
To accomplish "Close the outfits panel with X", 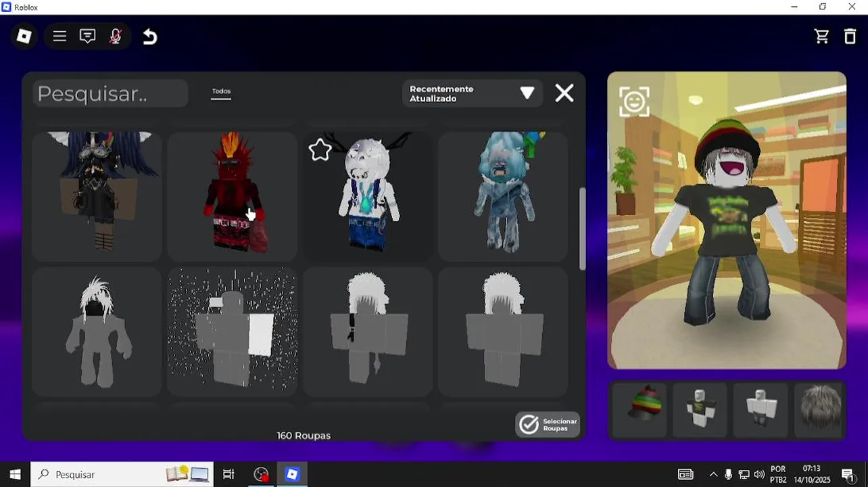I will click(x=564, y=93).
